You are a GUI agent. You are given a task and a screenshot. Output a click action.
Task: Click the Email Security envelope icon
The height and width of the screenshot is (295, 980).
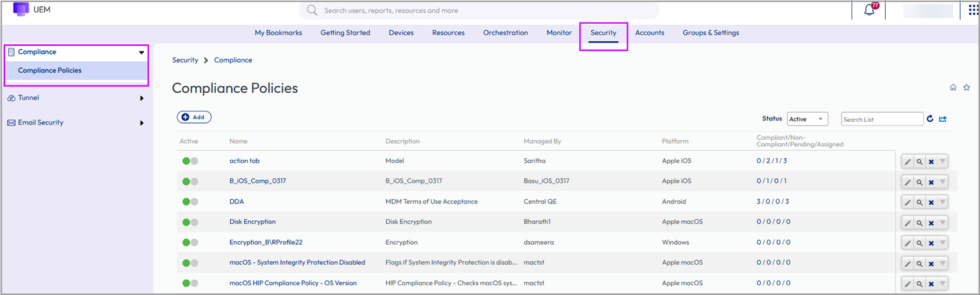coord(11,122)
